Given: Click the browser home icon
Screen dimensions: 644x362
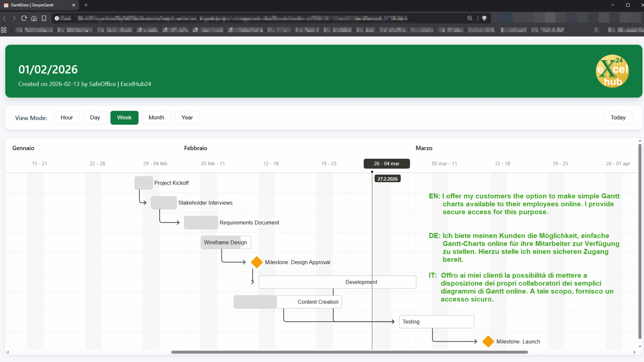Looking at the screenshot, I should (34, 18).
